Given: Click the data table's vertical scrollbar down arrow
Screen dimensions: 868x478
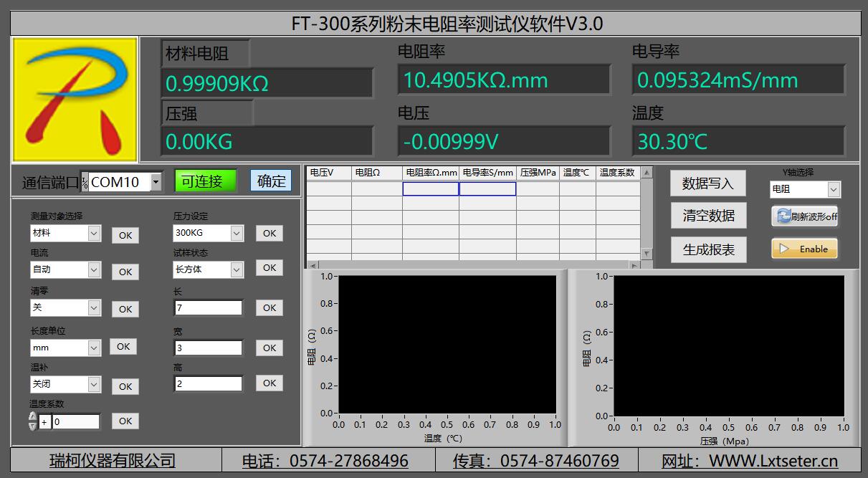Looking at the screenshot, I should coord(647,253).
